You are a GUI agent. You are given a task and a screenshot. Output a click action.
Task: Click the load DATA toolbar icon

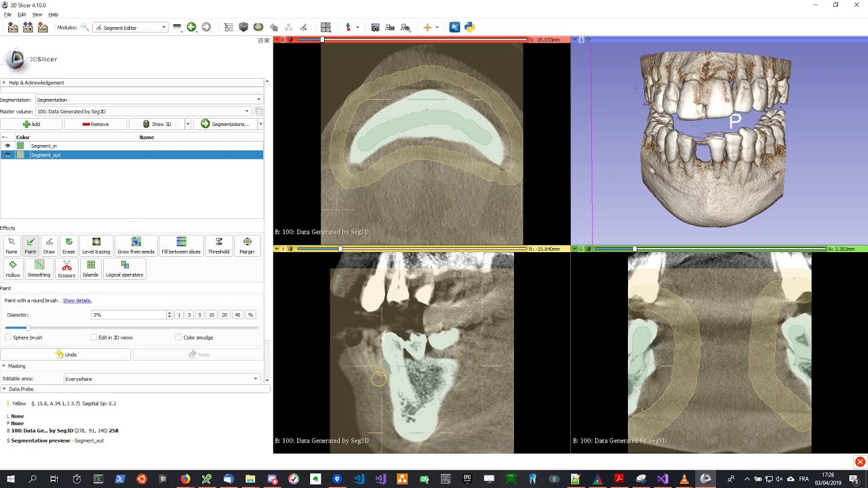[13, 27]
